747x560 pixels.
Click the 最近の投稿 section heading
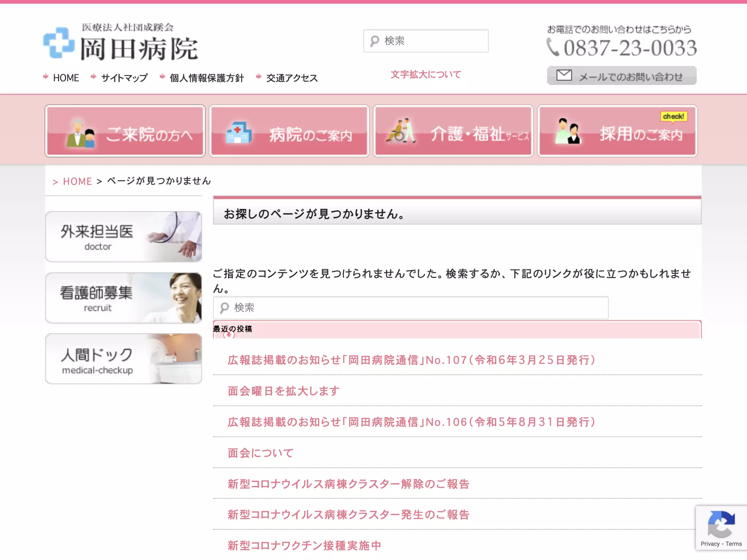click(x=233, y=329)
